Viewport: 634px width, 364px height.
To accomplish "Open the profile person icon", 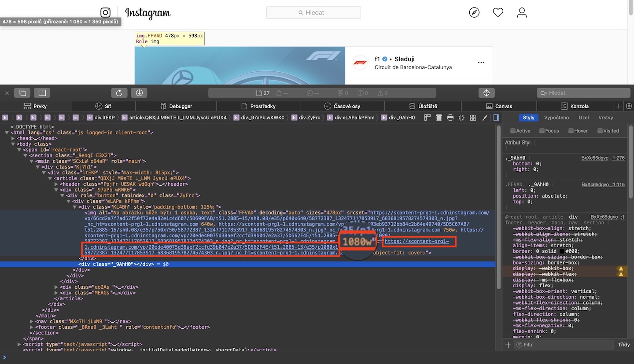I will pyautogui.click(x=522, y=12).
